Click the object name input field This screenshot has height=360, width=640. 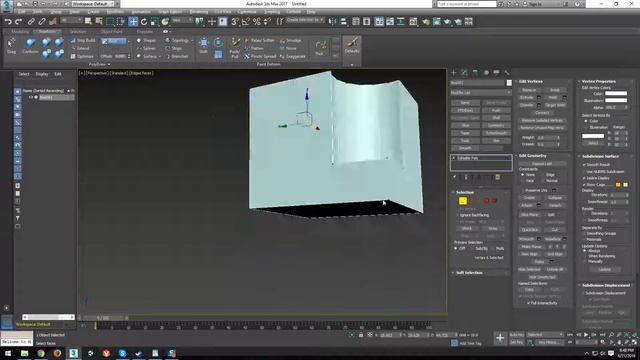click(x=478, y=83)
